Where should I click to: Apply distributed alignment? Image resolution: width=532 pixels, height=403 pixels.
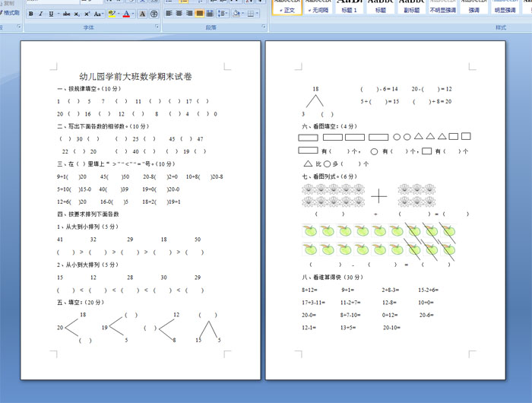click(x=210, y=14)
